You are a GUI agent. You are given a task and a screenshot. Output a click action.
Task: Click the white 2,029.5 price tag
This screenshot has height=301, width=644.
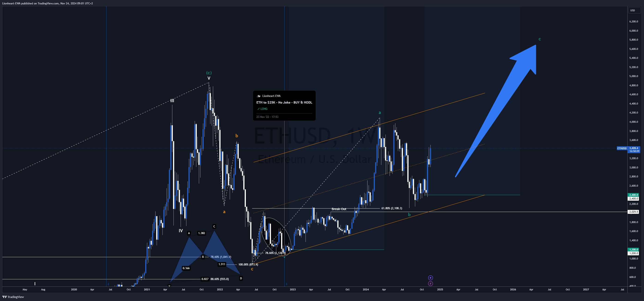[633, 212]
